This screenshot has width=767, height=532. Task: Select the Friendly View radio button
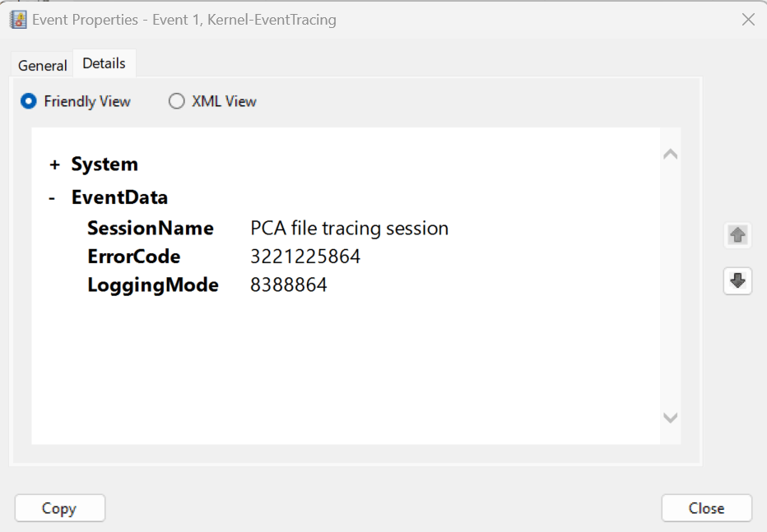pyautogui.click(x=29, y=101)
